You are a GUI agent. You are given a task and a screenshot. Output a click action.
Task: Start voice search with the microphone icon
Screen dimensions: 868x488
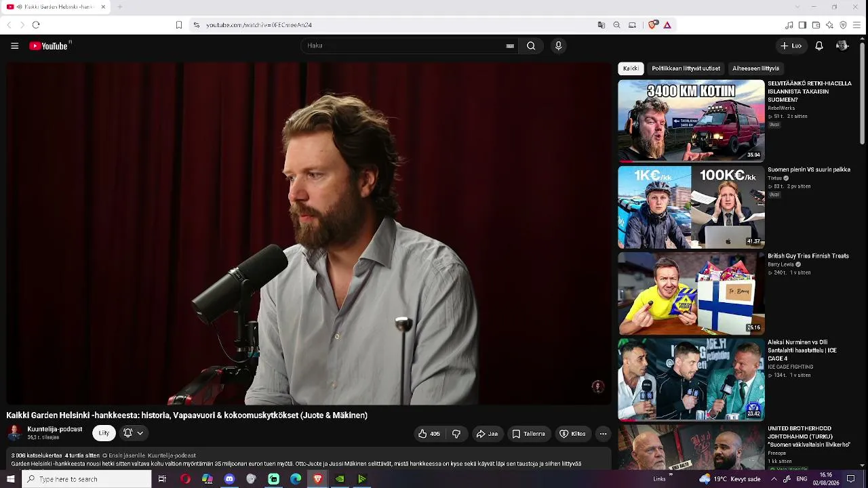coord(558,46)
